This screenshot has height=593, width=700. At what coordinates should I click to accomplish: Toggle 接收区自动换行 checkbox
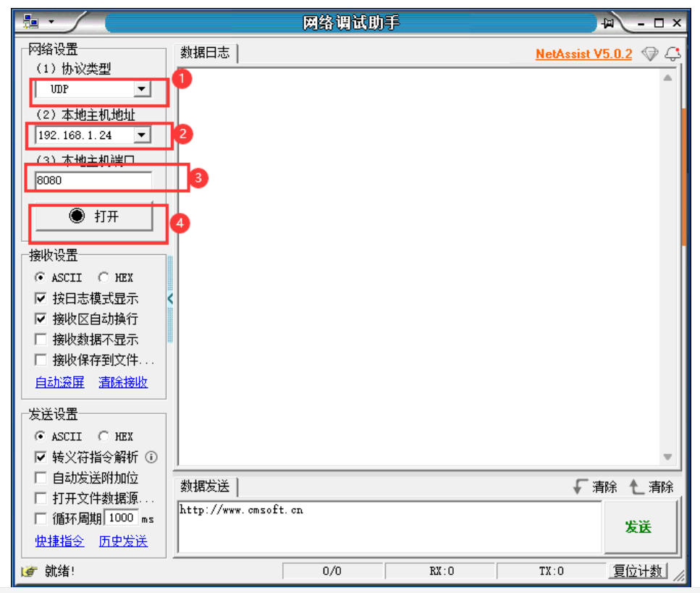pos(41,319)
